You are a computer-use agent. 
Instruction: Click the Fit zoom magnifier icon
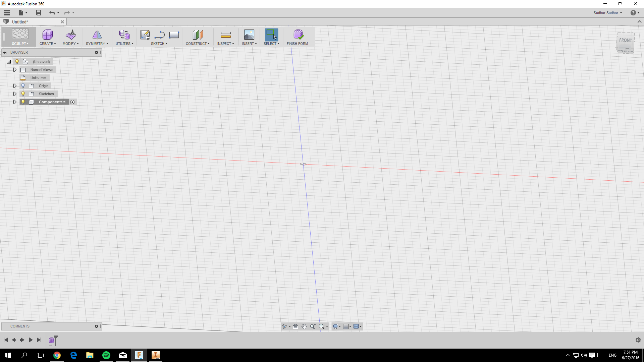pos(322,326)
